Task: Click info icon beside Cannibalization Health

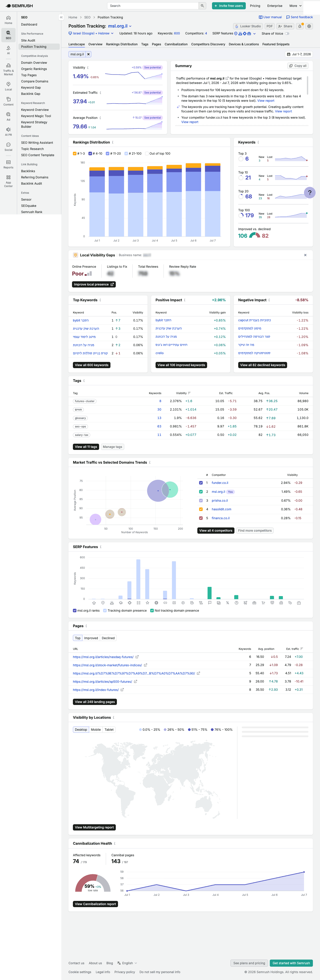Action: 114,843
